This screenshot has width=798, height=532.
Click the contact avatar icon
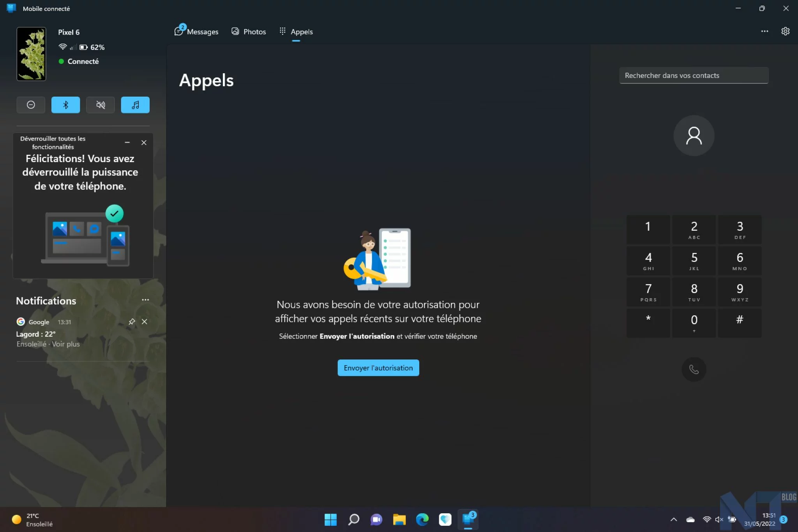pos(694,136)
